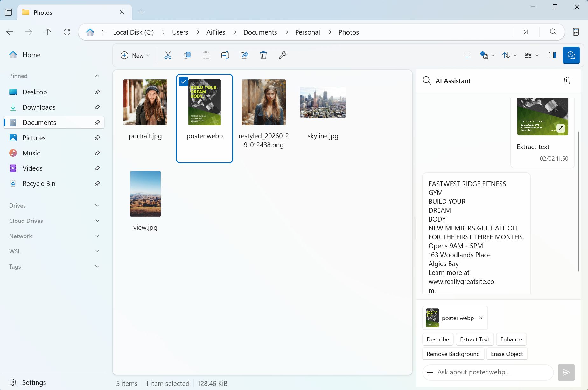Click the Extract Text button
The image size is (588, 390).
474,339
